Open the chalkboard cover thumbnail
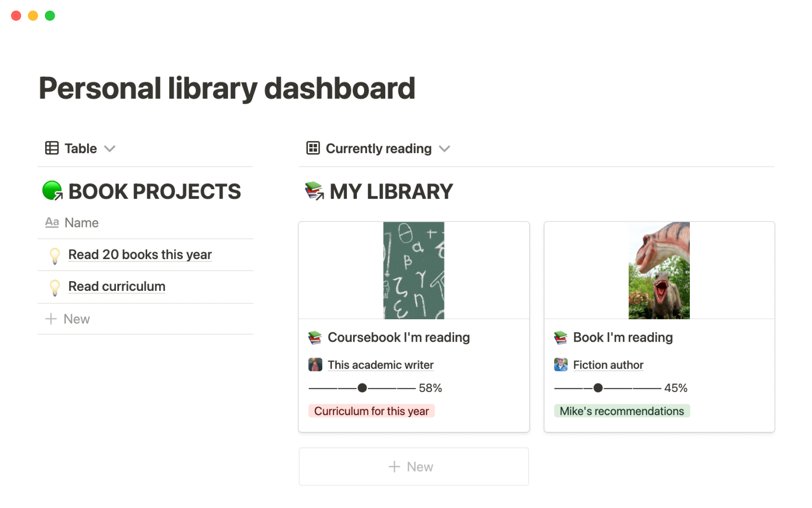The height and width of the screenshot is (508, 812). 414,270
